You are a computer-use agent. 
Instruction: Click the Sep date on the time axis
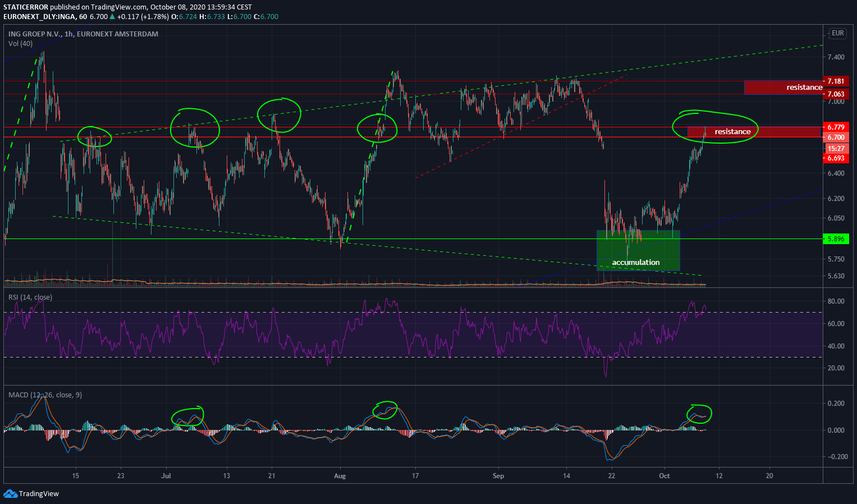click(x=498, y=476)
